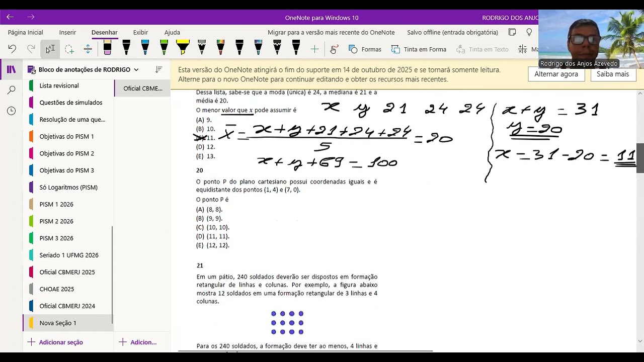Viewport: 644px width, 362px height.
Task: Open the Formas shapes tool
Action: 365,49
